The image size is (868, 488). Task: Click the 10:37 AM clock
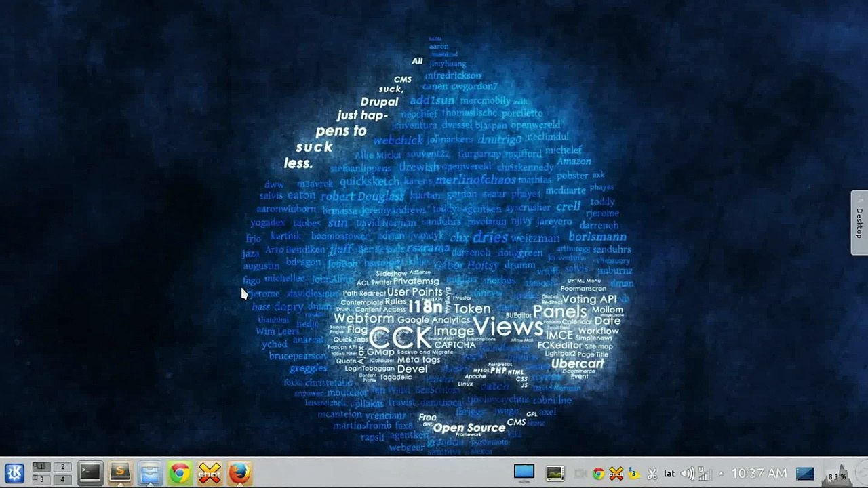(x=759, y=473)
